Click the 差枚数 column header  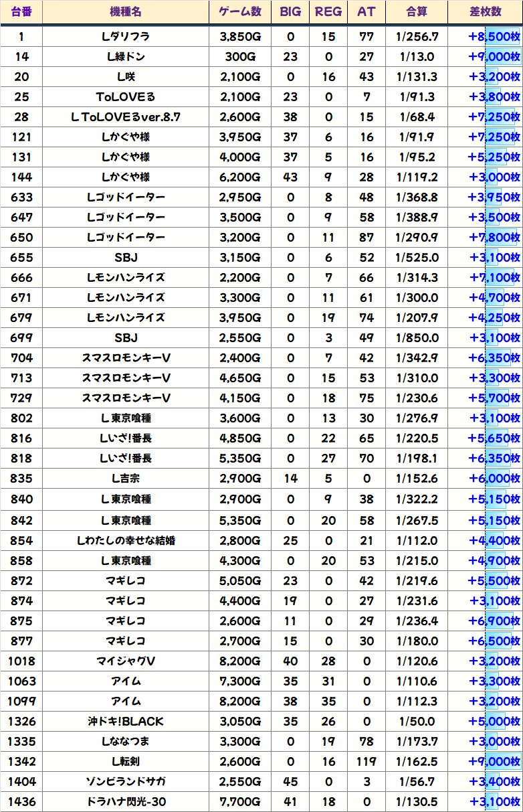click(486, 12)
